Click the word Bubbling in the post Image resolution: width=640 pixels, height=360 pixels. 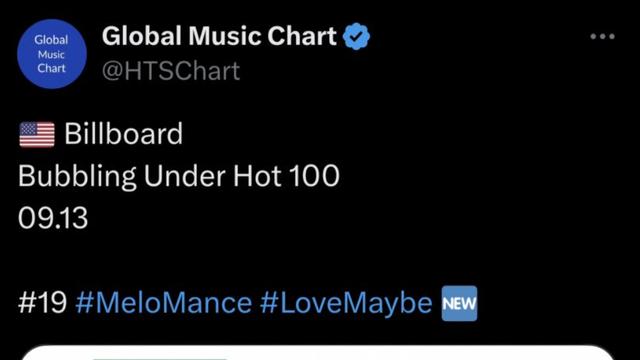(76, 176)
